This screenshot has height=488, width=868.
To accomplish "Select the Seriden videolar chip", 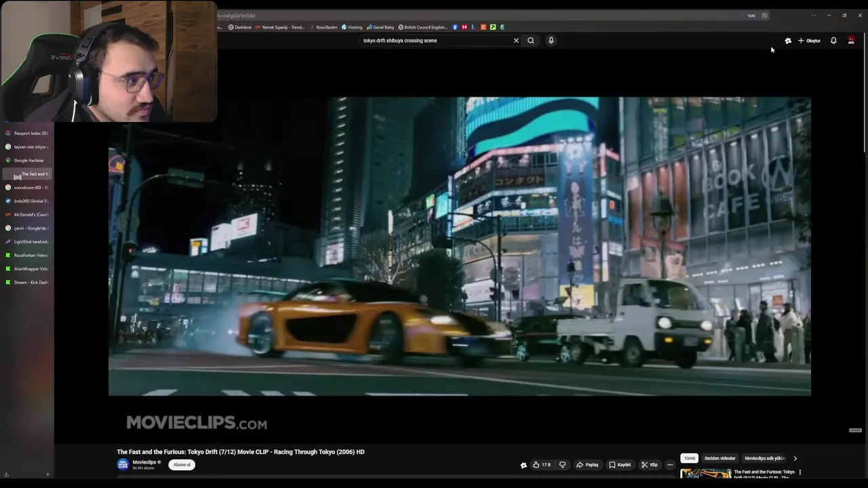I will [x=719, y=458].
